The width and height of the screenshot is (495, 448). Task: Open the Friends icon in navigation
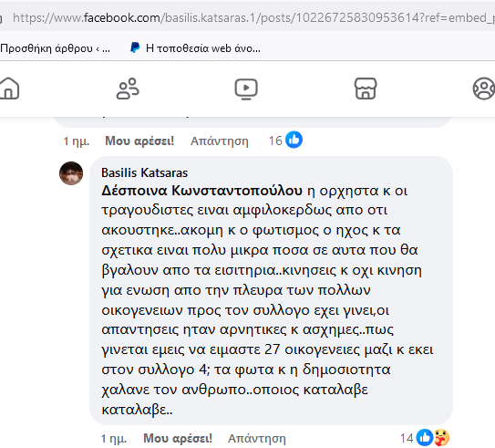point(128,89)
